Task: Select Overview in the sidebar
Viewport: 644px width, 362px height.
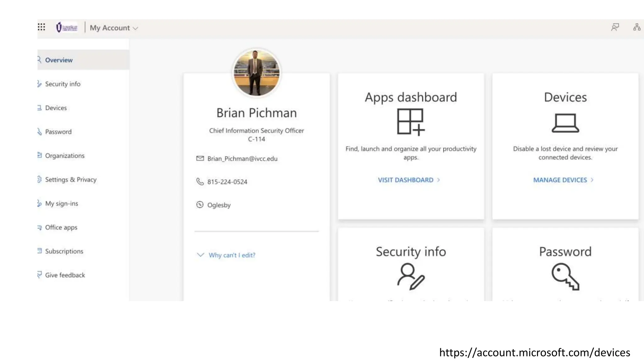Action: coord(83,60)
